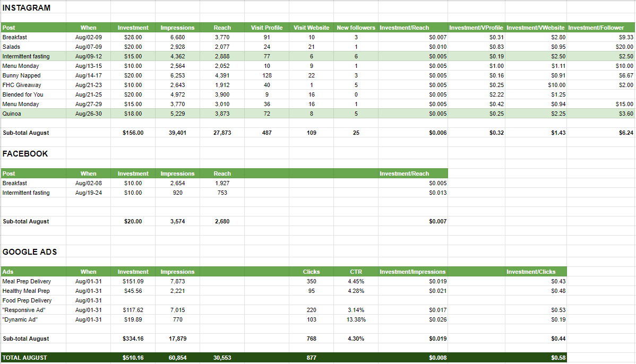
Task: Select the Visit Profile column header
Action: (267, 28)
